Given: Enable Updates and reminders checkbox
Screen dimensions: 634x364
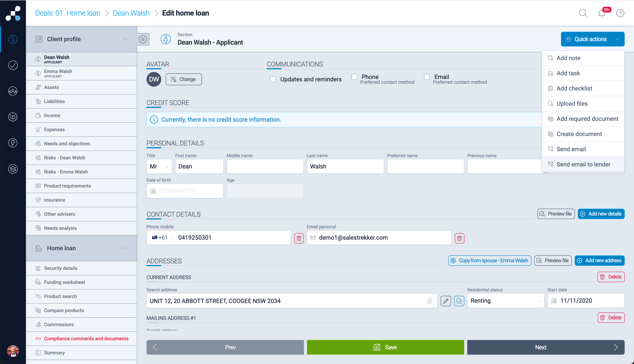Looking at the screenshot, I should tap(273, 79).
